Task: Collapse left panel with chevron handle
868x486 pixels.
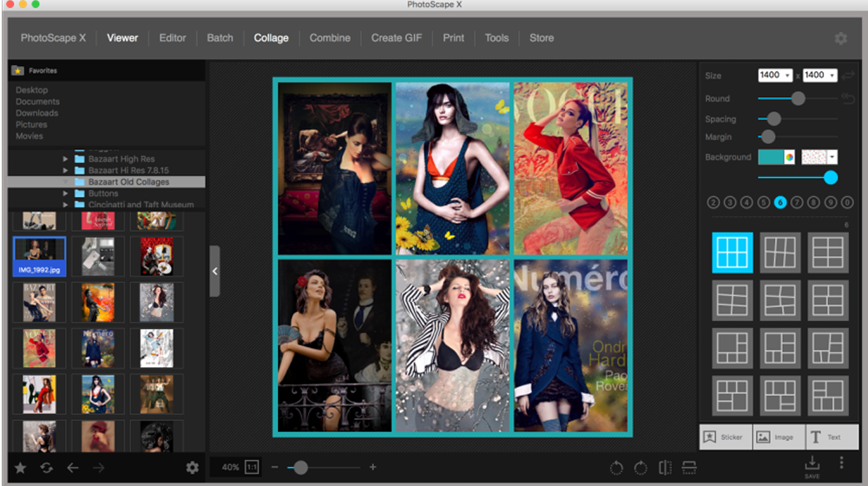Action: pos(214,272)
